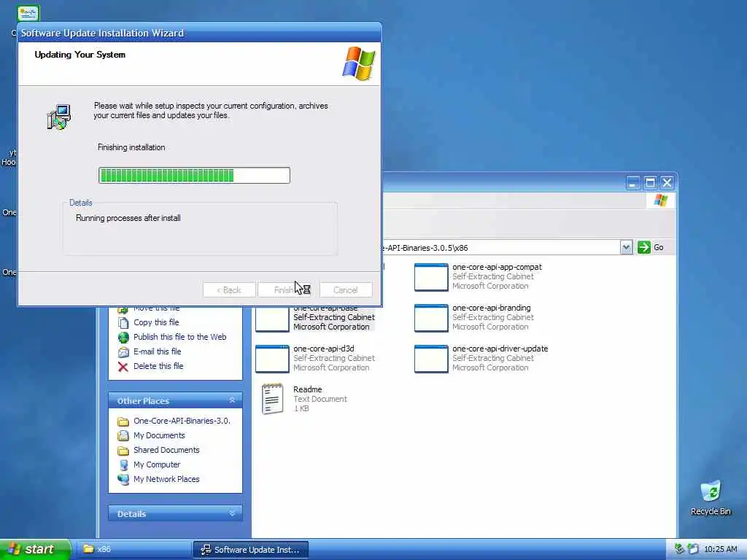
Task: Open the Shared Documents link
Action: click(x=166, y=450)
